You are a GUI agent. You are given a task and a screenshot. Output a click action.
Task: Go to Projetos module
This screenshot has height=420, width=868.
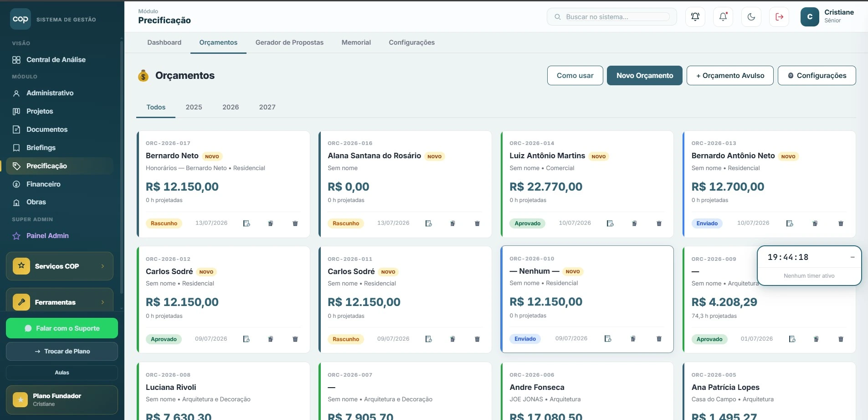(x=40, y=111)
